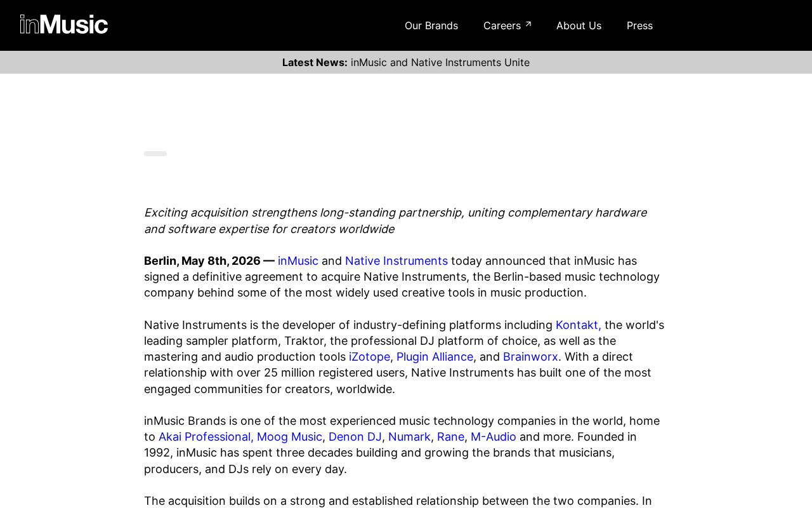Follow the Denon DJ link

pyautogui.click(x=355, y=437)
